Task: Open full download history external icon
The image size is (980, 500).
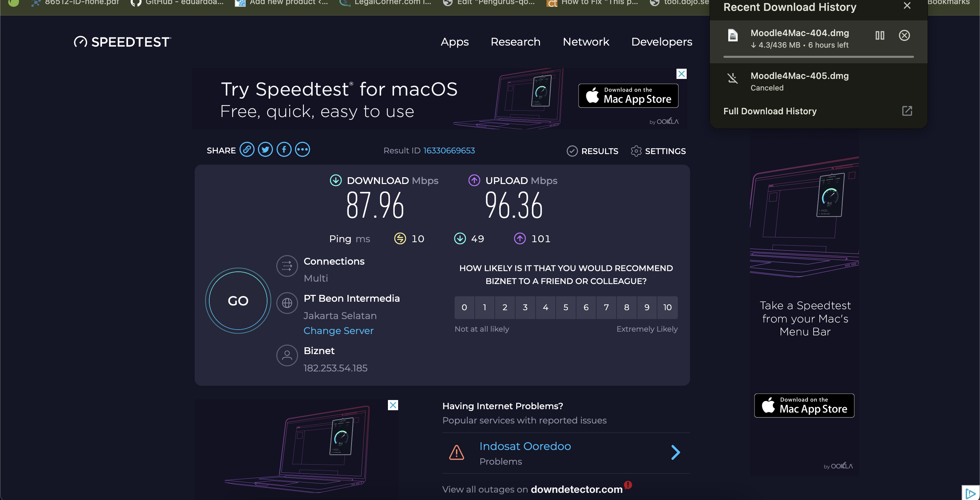Action: tap(906, 111)
